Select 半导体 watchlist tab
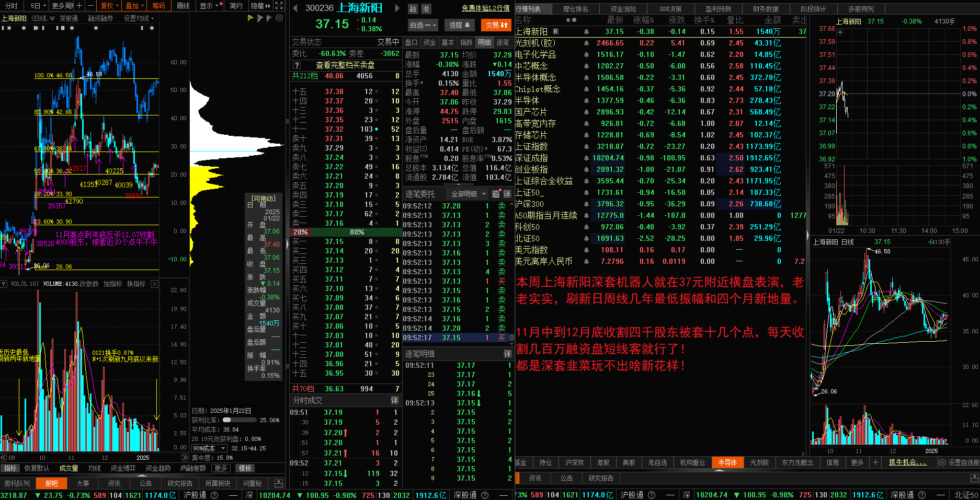 coord(727,462)
